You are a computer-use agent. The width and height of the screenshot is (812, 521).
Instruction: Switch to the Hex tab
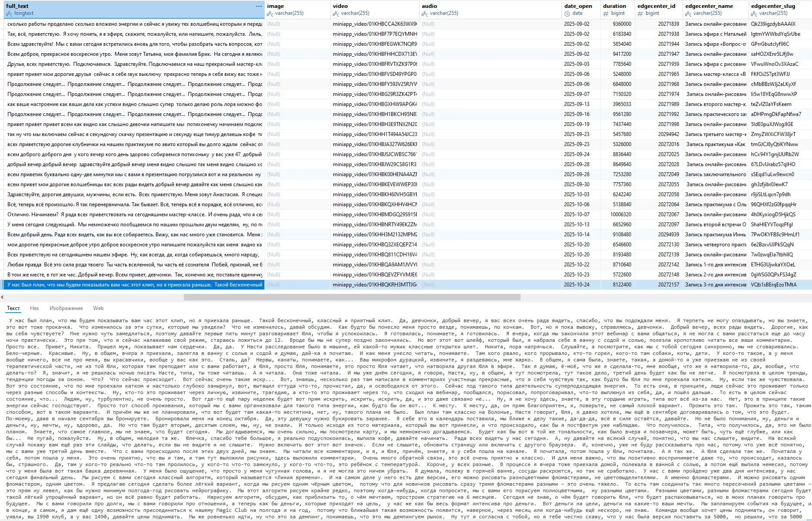(x=34, y=308)
